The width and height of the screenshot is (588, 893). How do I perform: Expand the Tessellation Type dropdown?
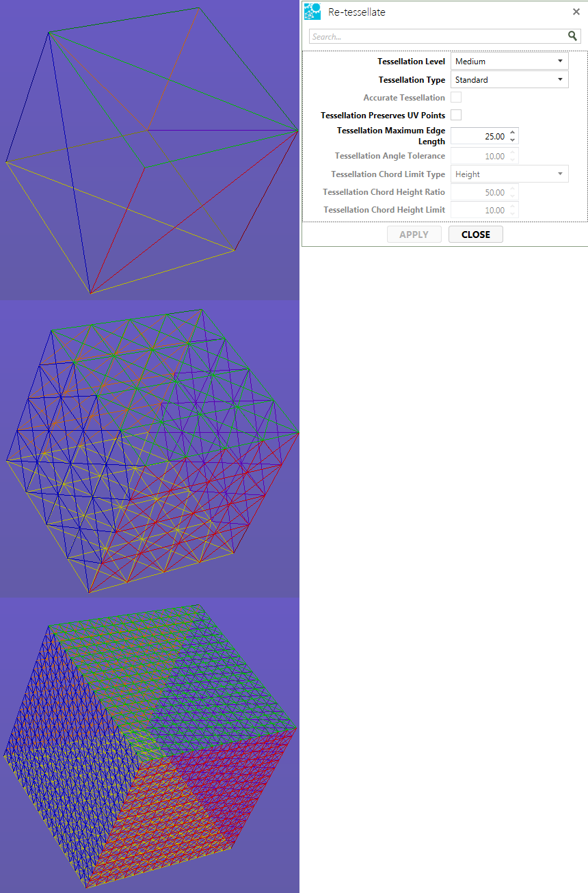509,80
